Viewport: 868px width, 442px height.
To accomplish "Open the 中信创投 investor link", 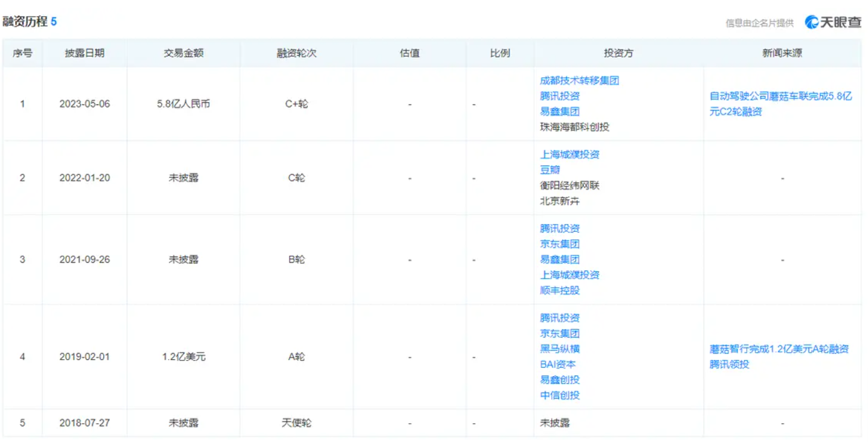I will click(x=560, y=396).
